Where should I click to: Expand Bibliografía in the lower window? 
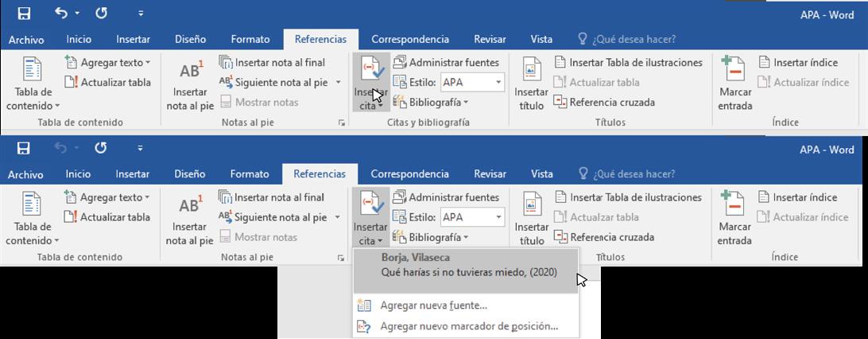pyautogui.click(x=431, y=237)
